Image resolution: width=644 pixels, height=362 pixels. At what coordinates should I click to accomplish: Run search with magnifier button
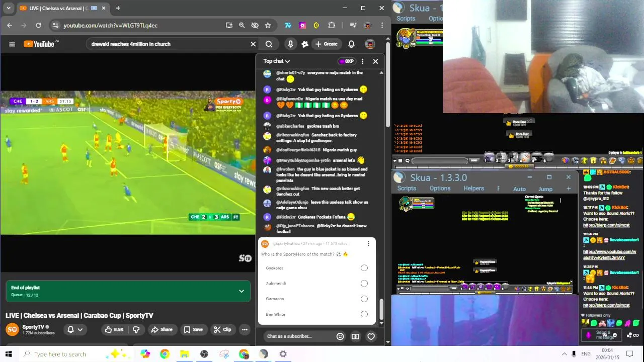click(269, 44)
